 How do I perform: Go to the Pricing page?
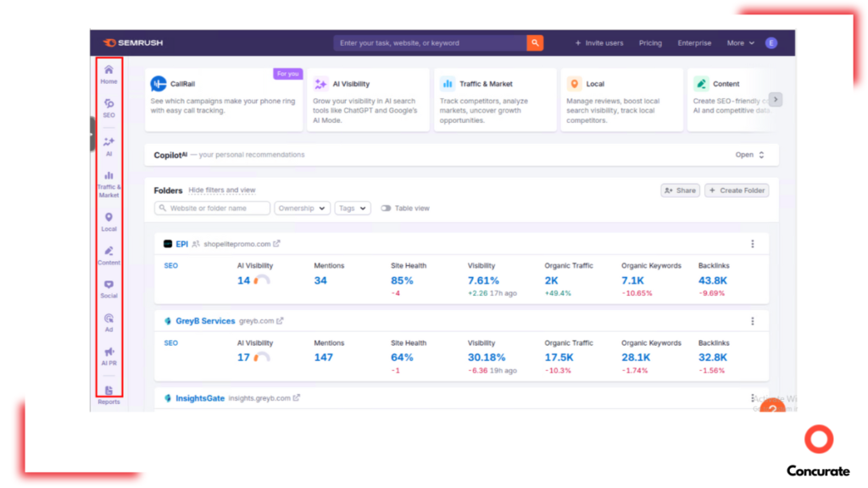(650, 42)
